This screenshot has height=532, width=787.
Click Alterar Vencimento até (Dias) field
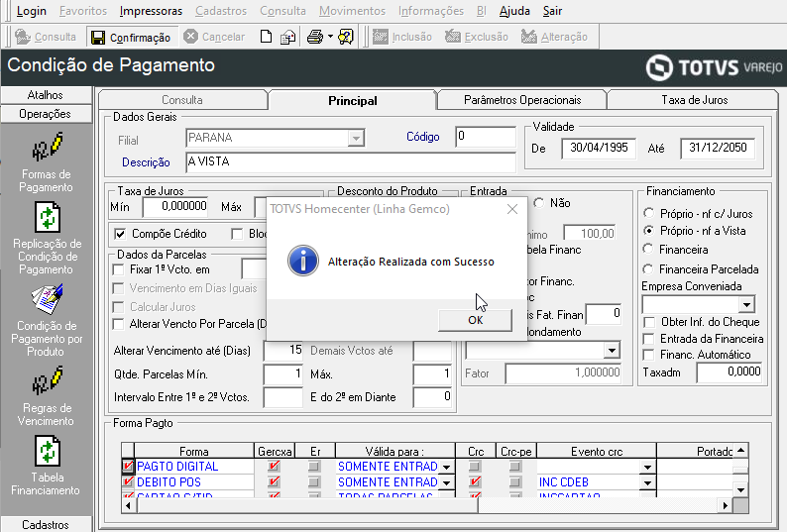coord(283,351)
